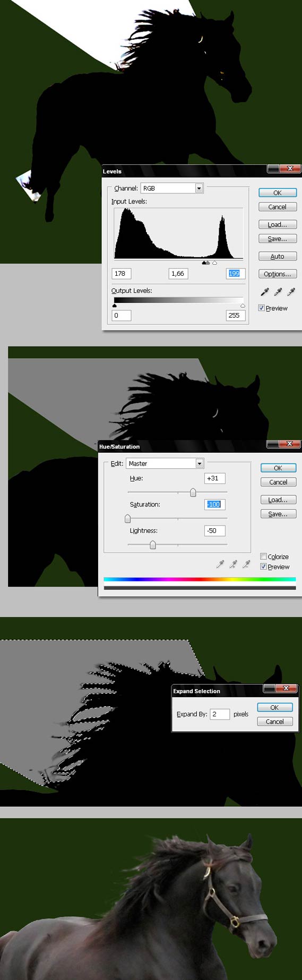Click the output levels black slider handle
This screenshot has width=302, height=980.
point(115,306)
